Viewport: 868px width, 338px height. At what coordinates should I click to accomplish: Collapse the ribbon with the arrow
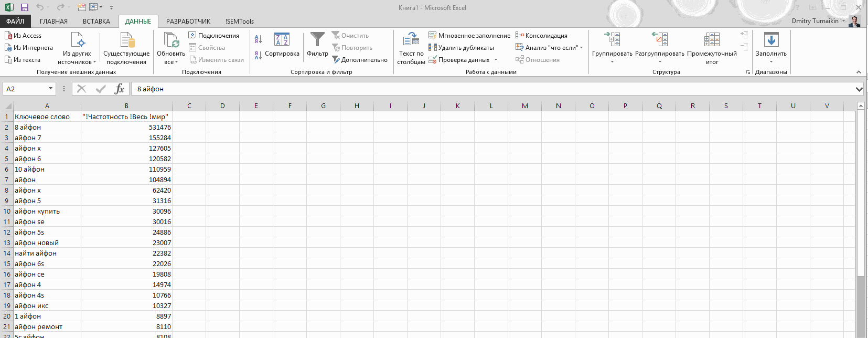pyautogui.click(x=859, y=72)
